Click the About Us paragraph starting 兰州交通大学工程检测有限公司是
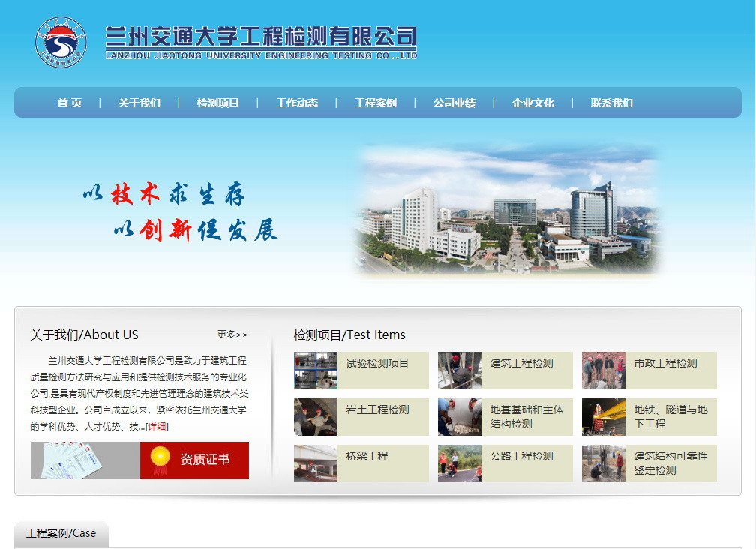This screenshot has height=549, width=756. 139,393
